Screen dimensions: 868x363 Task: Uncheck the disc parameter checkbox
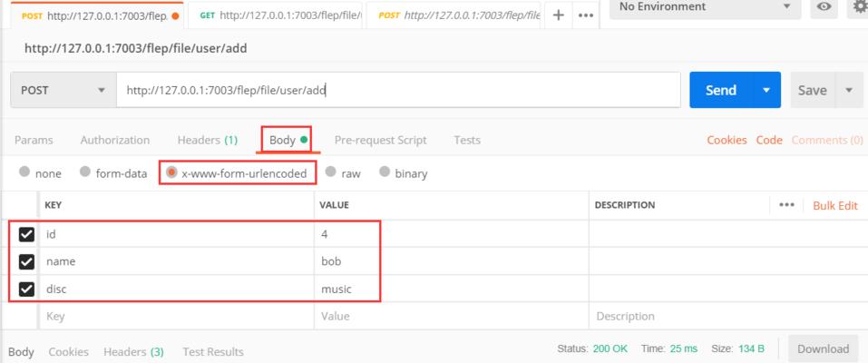pyautogui.click(x=26, y=289)
